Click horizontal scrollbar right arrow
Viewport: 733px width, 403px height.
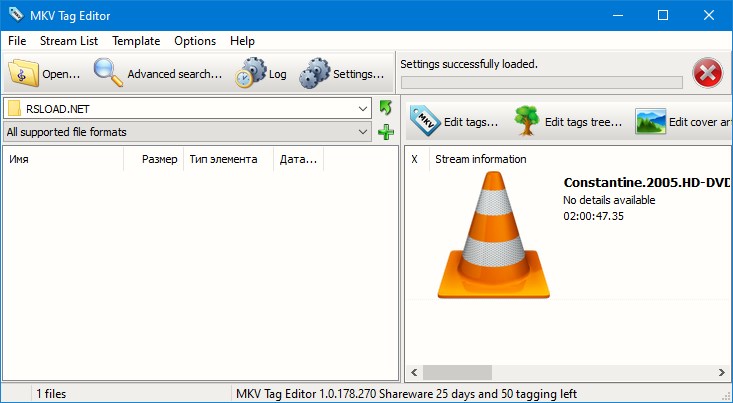point(721,373)
